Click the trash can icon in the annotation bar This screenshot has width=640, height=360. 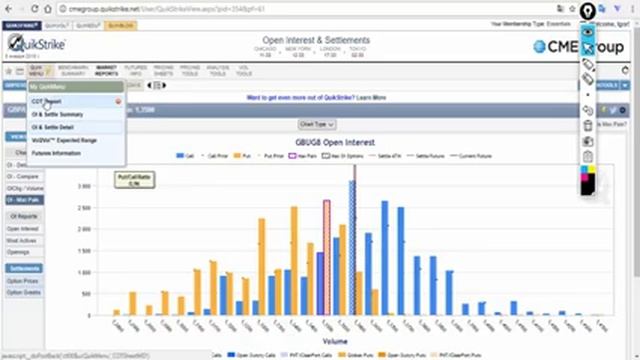(588, 126)
